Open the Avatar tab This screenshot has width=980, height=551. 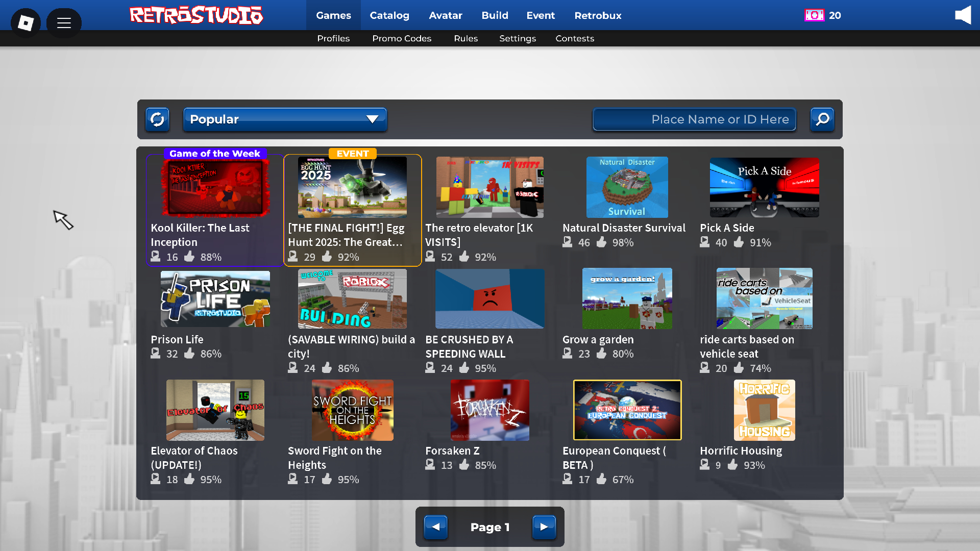click(446, 15)
